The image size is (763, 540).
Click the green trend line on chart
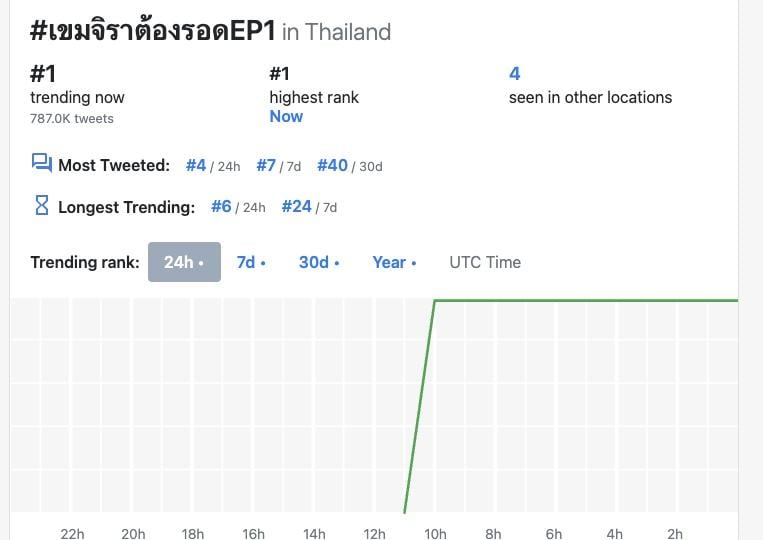coord(584,301)
